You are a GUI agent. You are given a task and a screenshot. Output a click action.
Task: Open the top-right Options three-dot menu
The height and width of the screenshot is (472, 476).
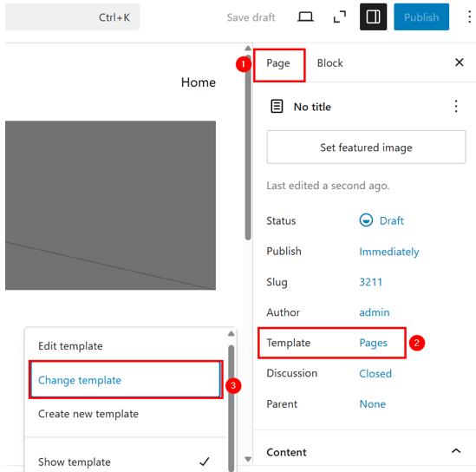pos(469,17)
